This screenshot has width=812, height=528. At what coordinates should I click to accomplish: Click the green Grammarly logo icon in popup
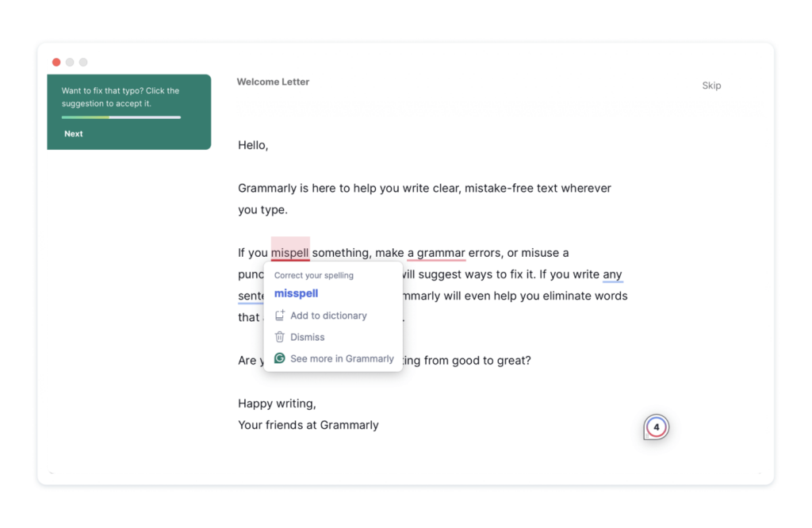tap(279, 358)
